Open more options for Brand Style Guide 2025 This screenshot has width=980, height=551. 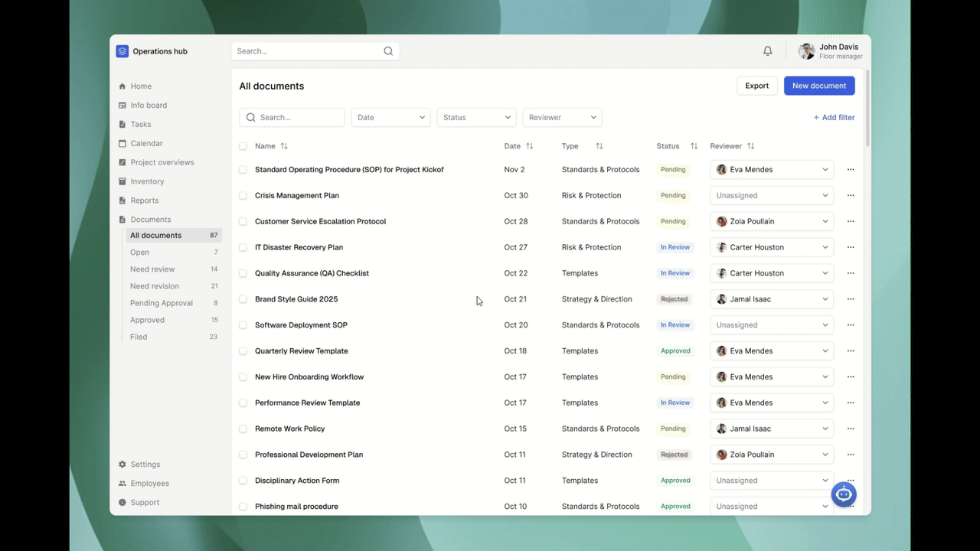coord(851,299)
